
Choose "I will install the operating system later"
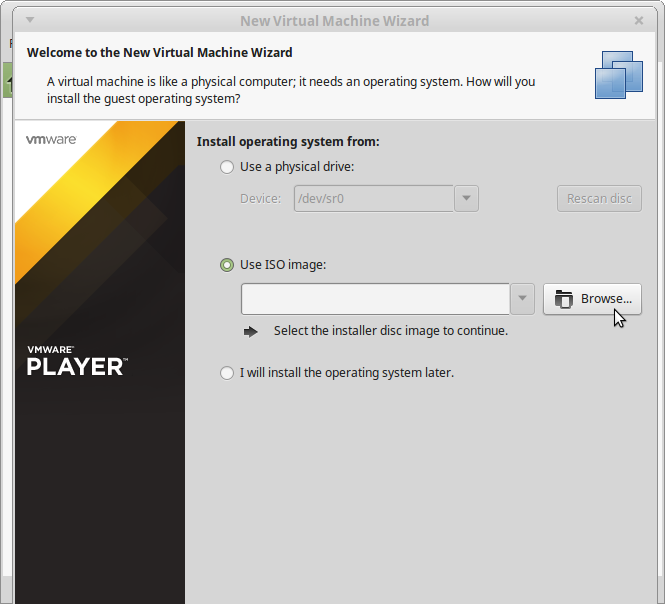click(x=227, y=373)
